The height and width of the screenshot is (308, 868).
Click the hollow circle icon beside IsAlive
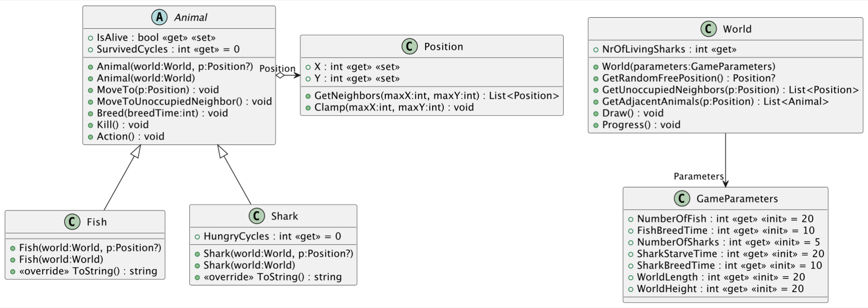pos(91,38)
